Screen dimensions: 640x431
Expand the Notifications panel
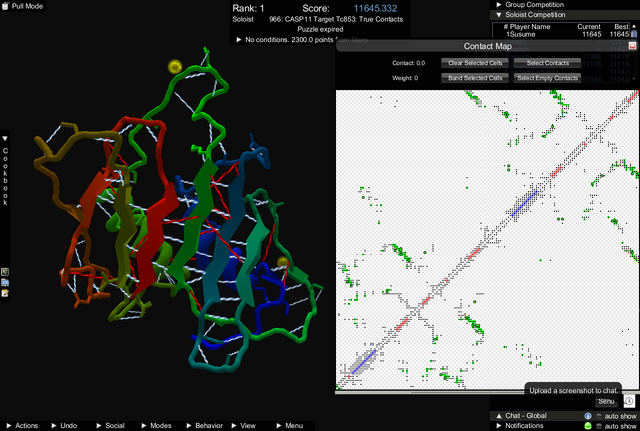click(499, 426)
